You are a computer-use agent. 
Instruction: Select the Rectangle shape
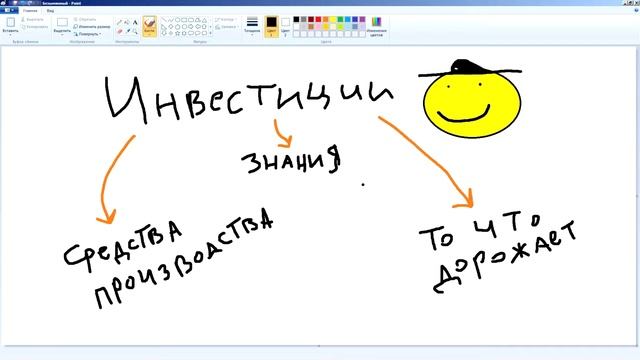(x=184, y=20)
